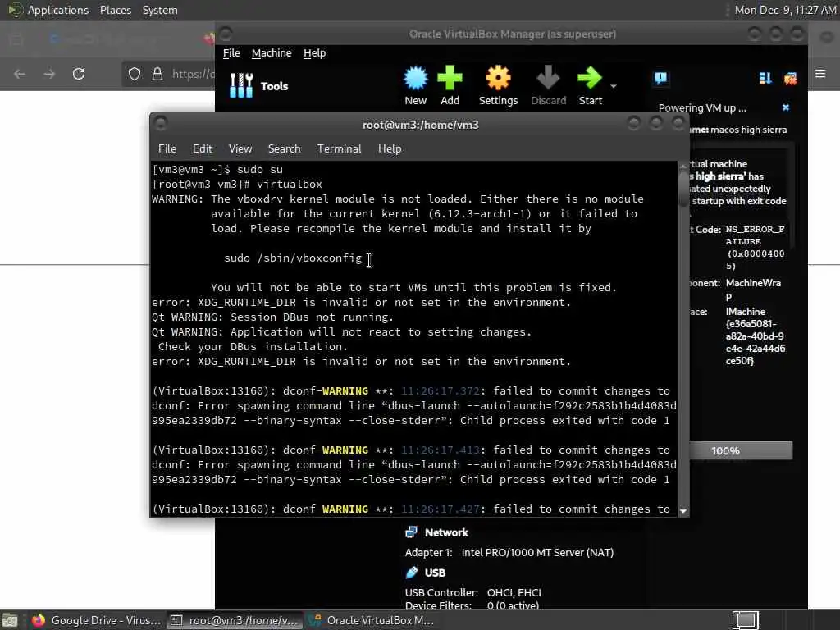Click the browser https address bar
Viewport: 840px width, 630px height.
tap(193, 74)
